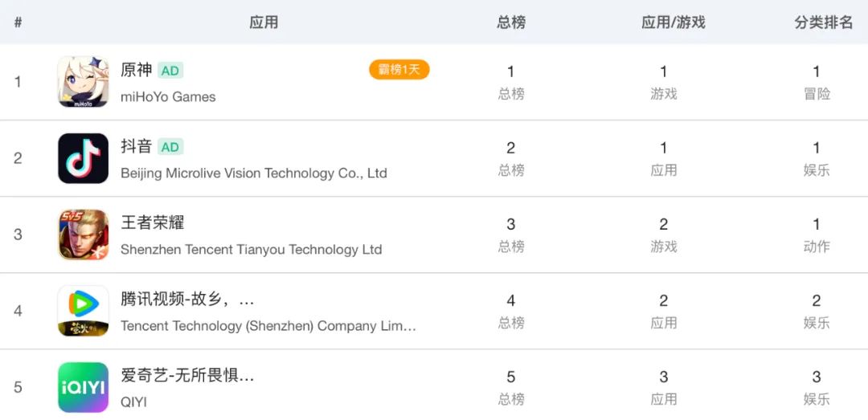Screen dimensions: 868x420
Task: Click the miHoYo Games developer name
Action: (168, 96)
